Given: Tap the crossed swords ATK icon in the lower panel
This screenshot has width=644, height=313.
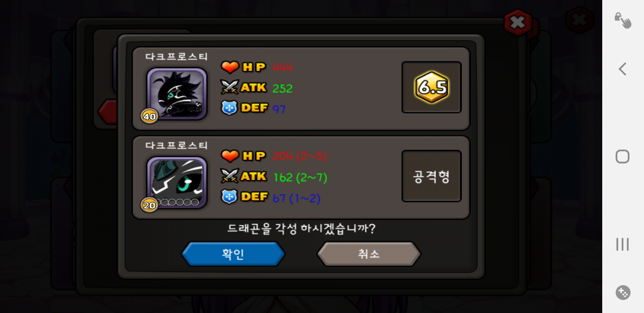Looking at the screenshot, I should pyautogui.click(x=230, y=176).
